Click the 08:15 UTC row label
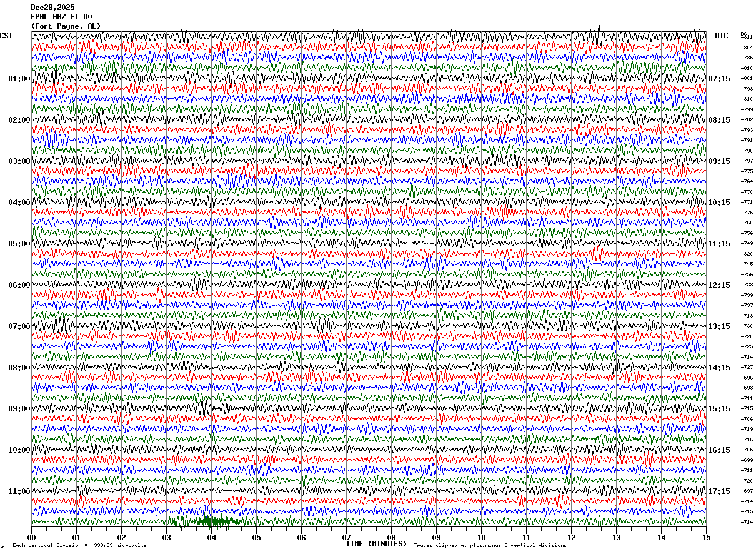This screenshot has height=554, width=756. pos(719,120)
